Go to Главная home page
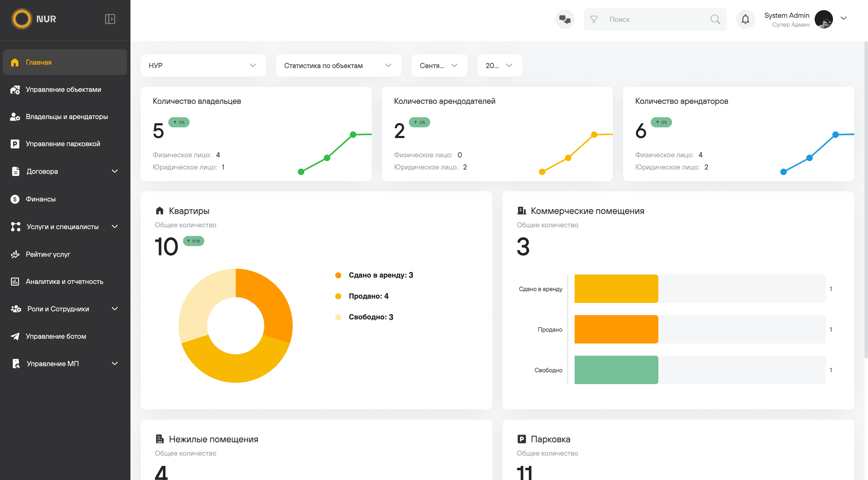Viewport: 868px width, 480px height. 65,62
